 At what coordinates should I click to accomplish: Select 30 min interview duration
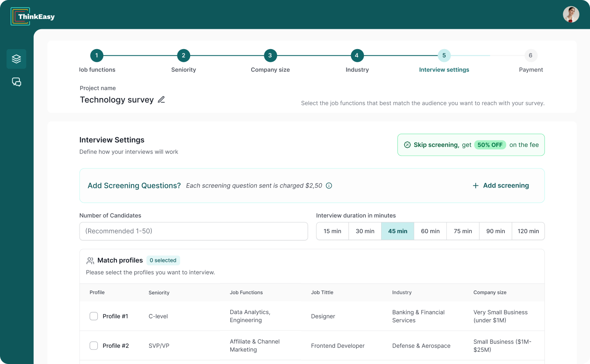[x=365, y=231]
